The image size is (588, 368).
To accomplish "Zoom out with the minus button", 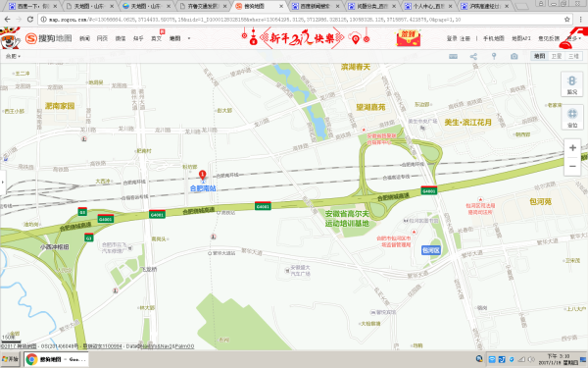I will pos(572,166).
